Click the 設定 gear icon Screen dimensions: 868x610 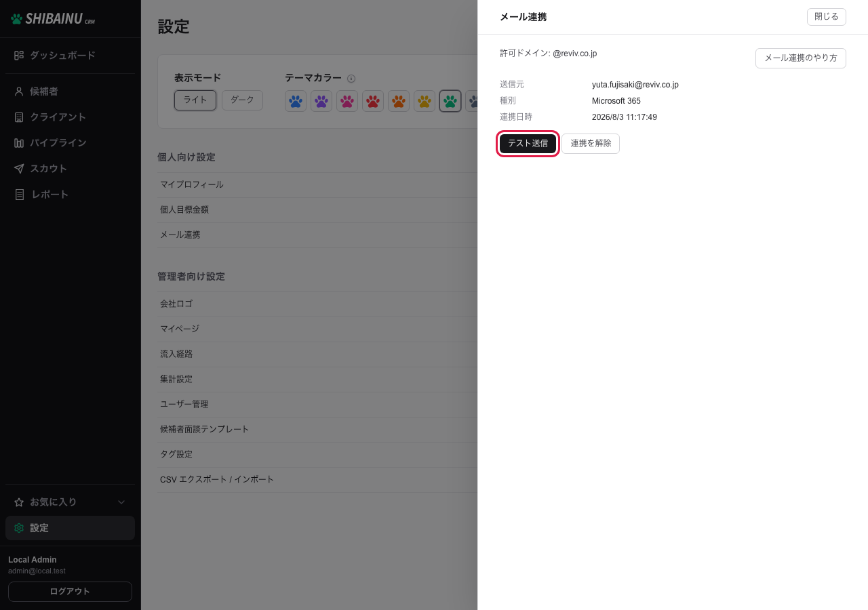19,528
